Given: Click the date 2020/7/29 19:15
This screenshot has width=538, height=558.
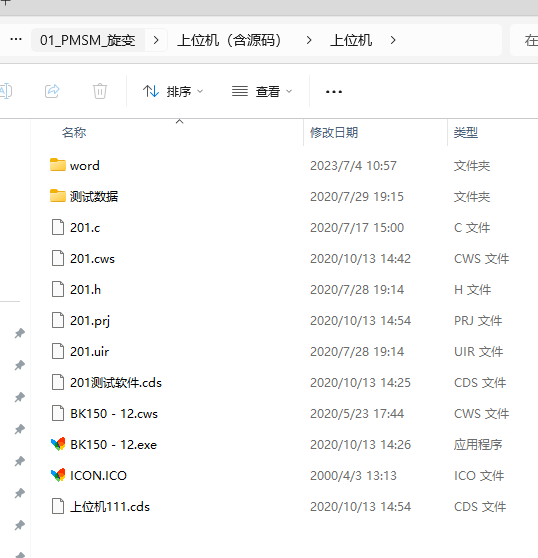Looking at the screenshot, I should pos(357,196).
